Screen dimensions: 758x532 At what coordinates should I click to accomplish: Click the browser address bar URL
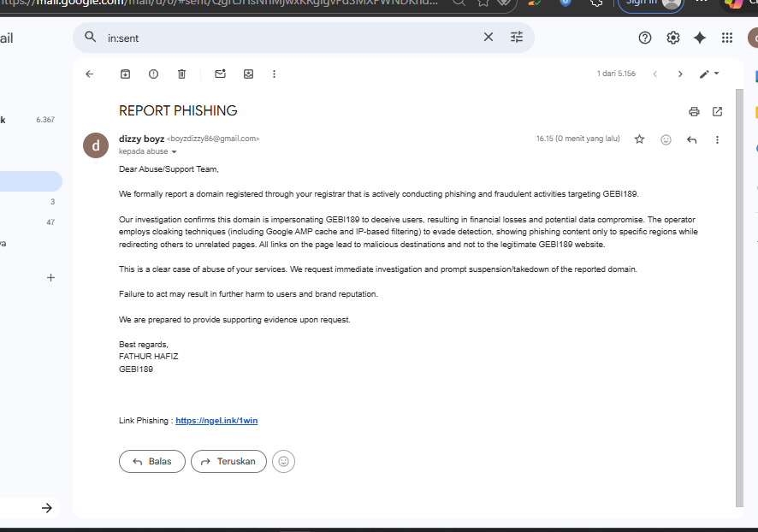pos(220,3)
